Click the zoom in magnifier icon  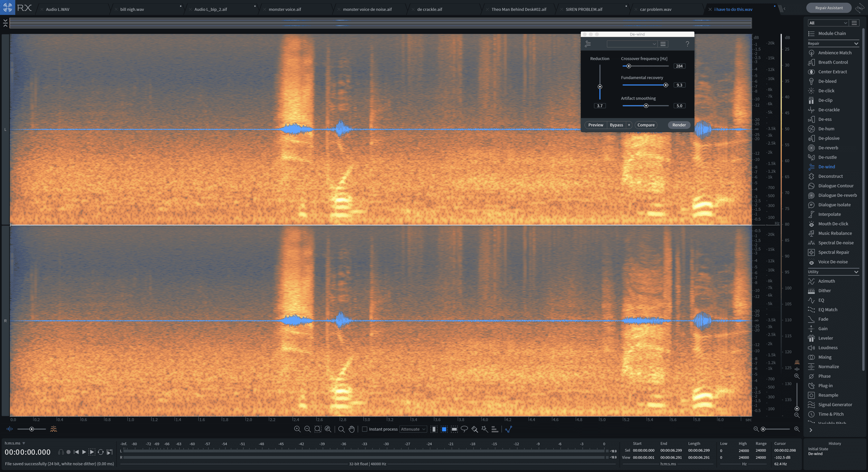(297, 429)
